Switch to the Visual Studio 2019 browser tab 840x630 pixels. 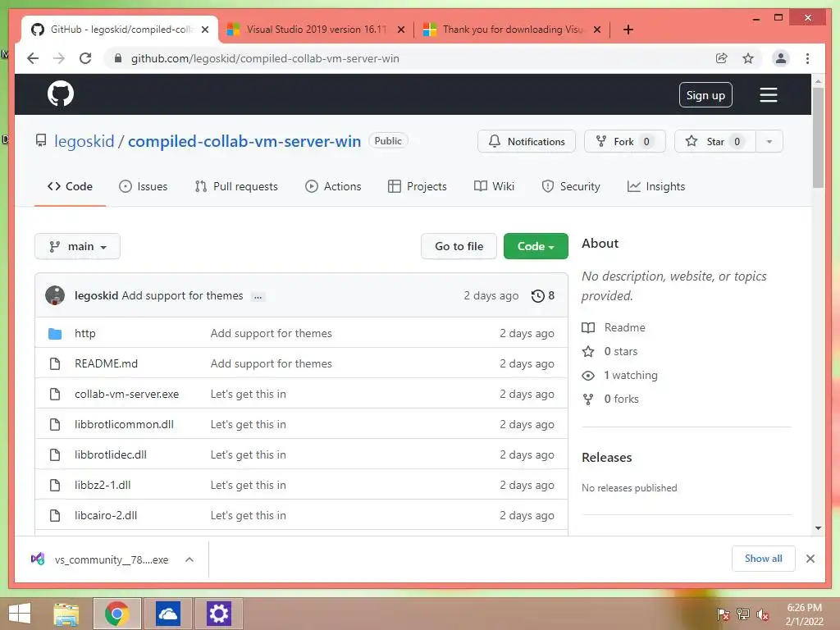click(316, 30)
